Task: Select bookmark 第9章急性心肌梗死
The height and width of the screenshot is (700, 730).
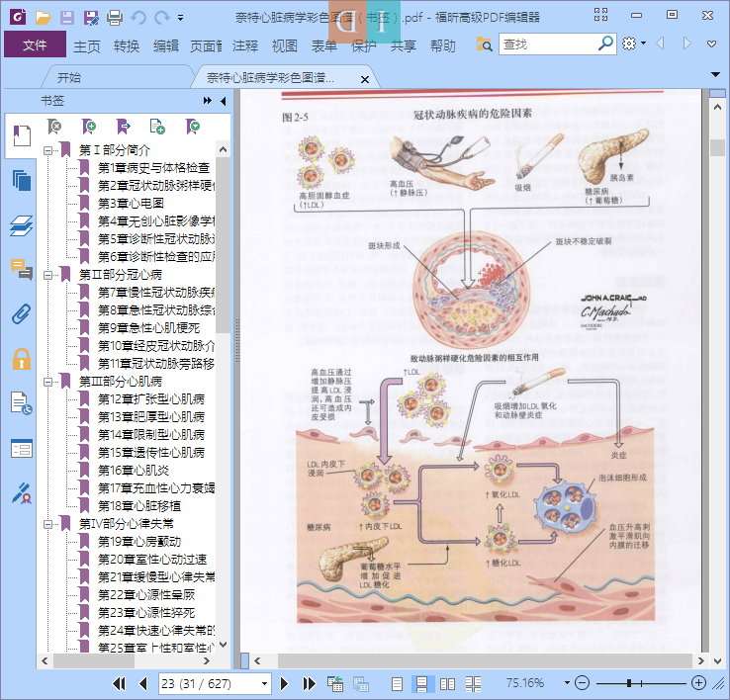Action: click(149, 328)
